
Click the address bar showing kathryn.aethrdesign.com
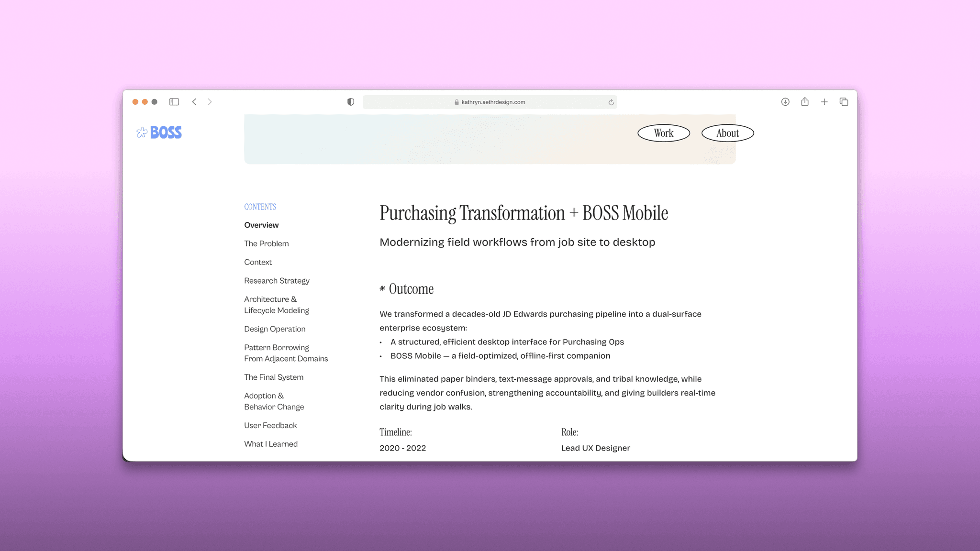click(490, 102)
